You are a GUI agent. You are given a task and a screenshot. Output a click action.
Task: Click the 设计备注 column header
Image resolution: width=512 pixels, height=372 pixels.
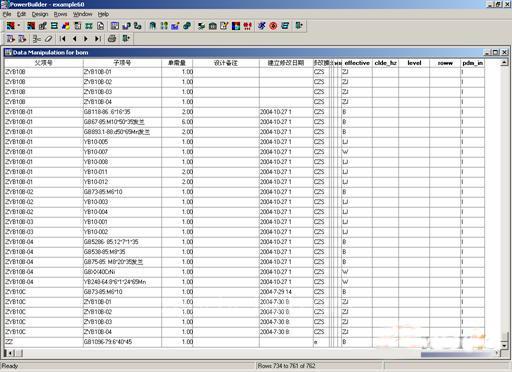coord(226,63)
